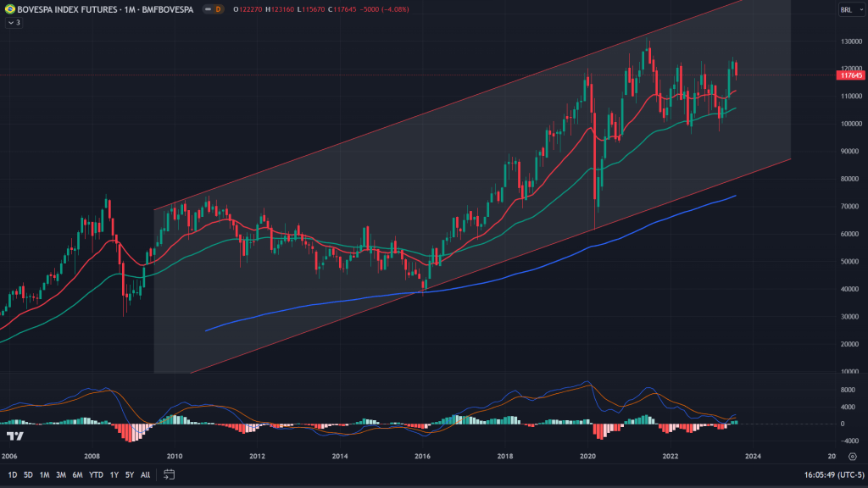The image size is (868, 488).
Task: Show All available chart history
Action: tap(145, 474)
